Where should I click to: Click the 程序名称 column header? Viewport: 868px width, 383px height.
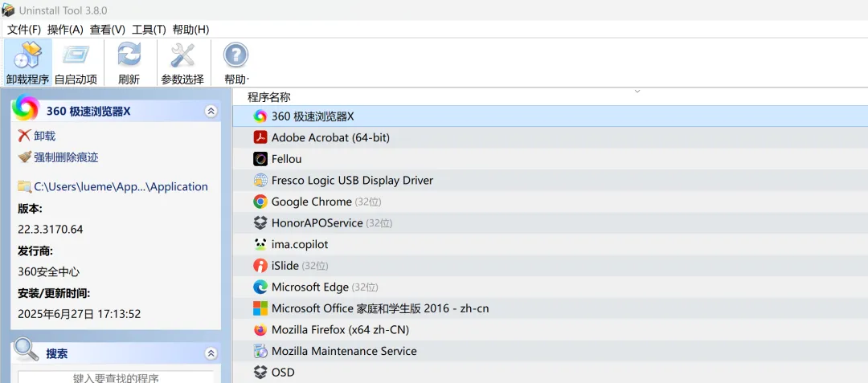click(269, 97)
